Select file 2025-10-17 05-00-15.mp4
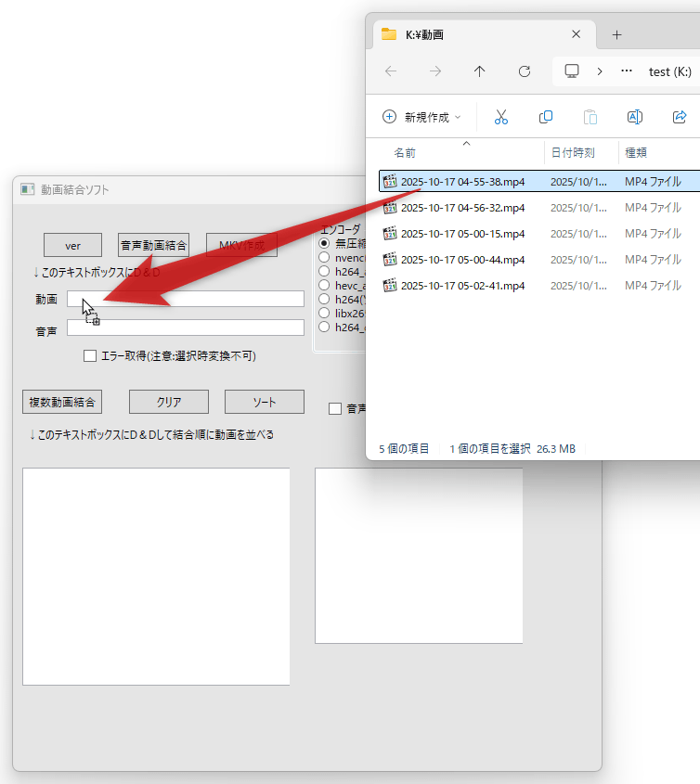 coord(462,234)
